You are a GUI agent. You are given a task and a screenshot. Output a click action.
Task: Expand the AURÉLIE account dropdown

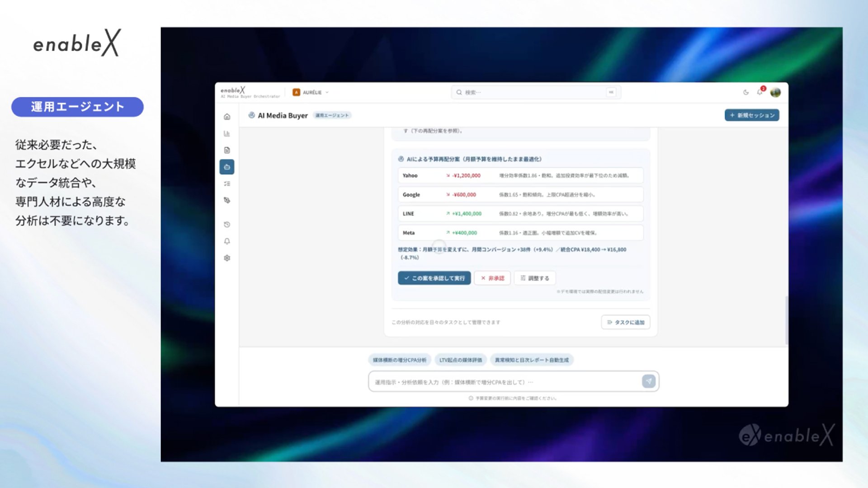pos(311,92)
